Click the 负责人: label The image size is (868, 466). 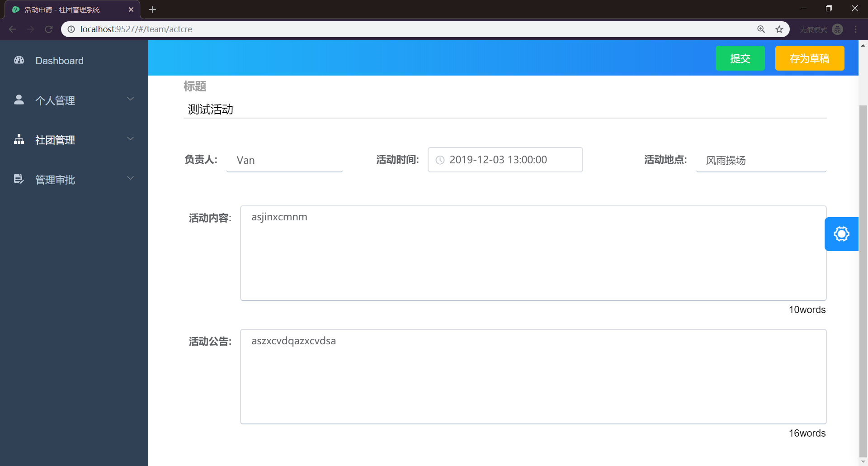pyautogui.click(x=201, y=160)
